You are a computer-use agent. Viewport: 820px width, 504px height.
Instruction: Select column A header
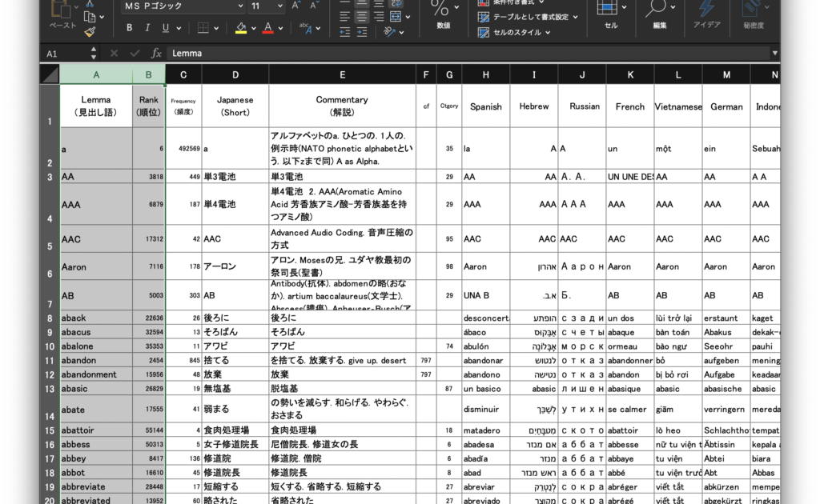pyautogui.click(x=96, y=74)
